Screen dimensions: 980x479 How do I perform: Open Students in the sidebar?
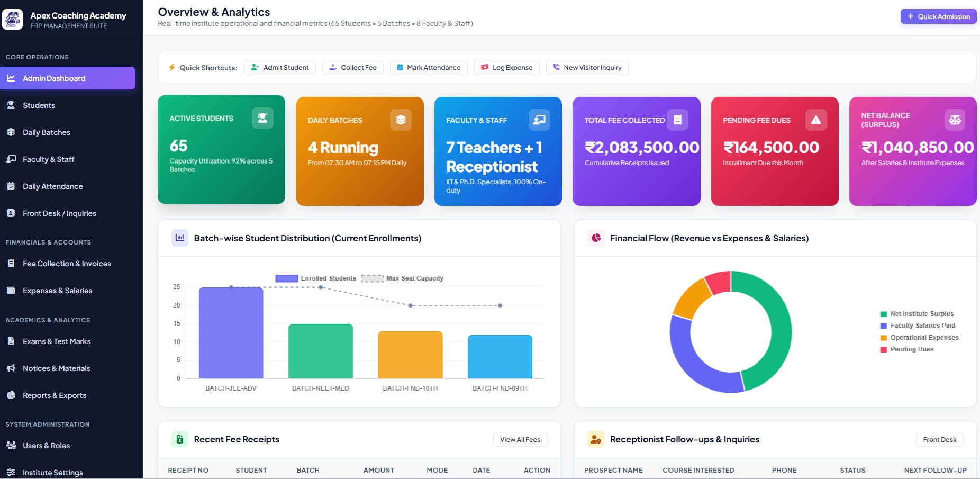(68, 105)
